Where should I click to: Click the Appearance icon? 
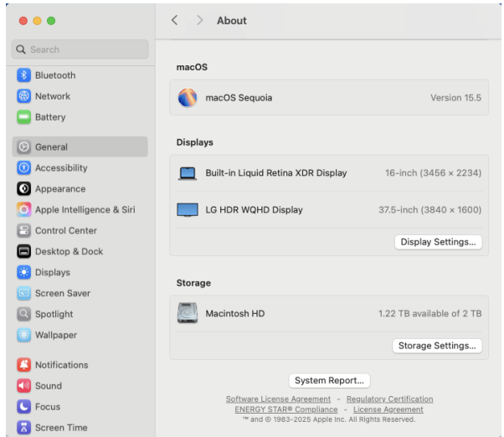click(x=23, y=188)
